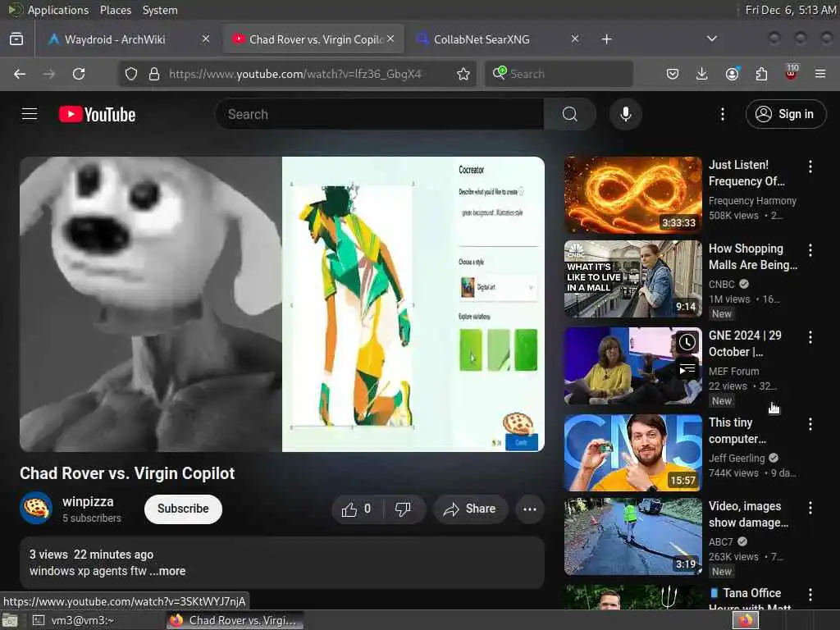840x630 pixels.
Task: Close the CollabNet SearXNG tab
Action: click(575, 39)
